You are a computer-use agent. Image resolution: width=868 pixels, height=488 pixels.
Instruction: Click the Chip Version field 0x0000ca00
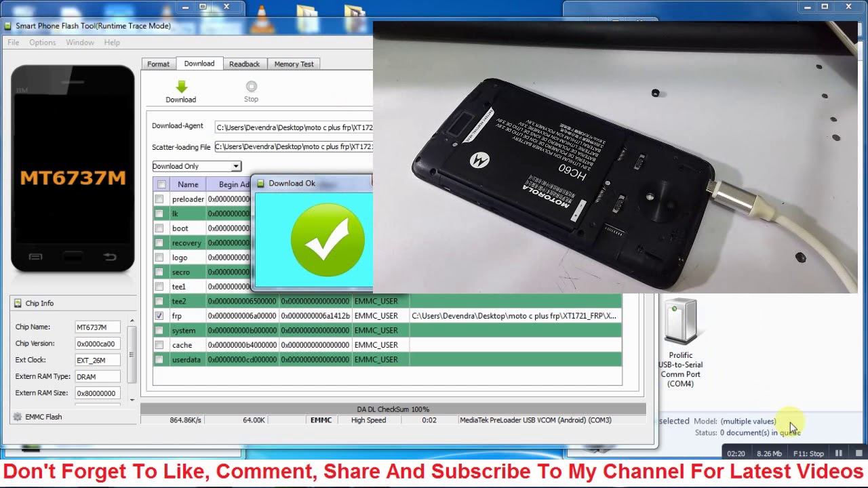pos(98,344)
